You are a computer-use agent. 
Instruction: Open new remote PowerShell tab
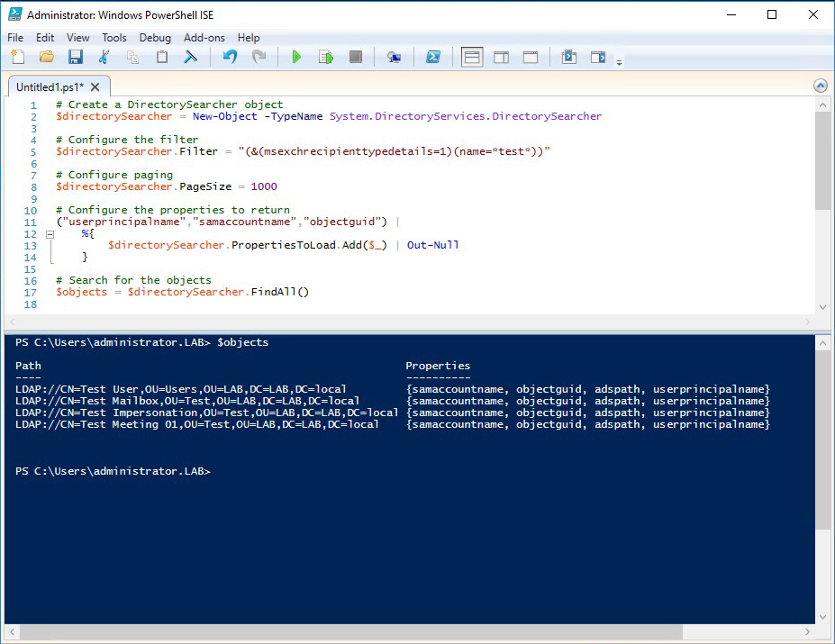[394, 57]
